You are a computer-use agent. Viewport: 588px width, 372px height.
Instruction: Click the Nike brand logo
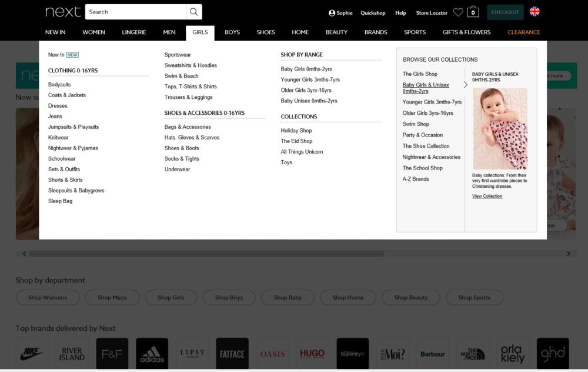click(x=32, y=354)
